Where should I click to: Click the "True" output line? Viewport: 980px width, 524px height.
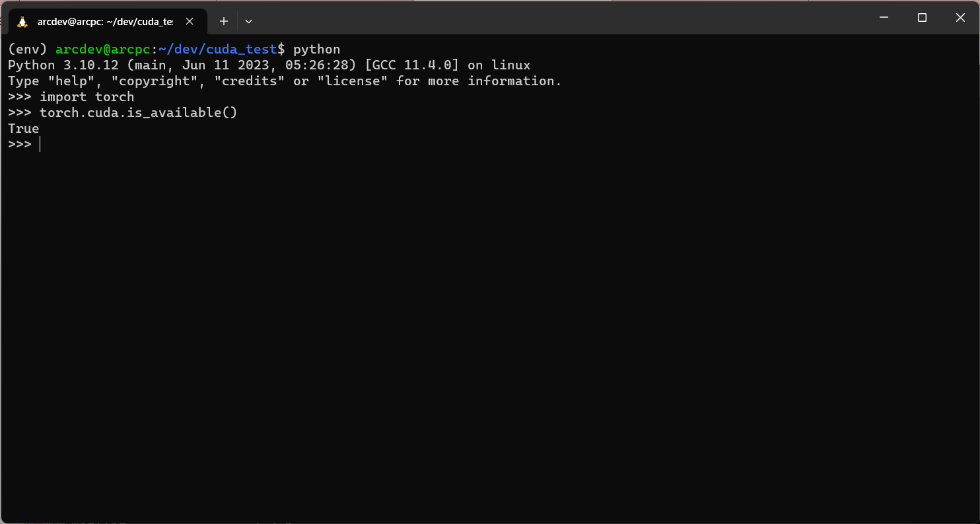(24, 128)
